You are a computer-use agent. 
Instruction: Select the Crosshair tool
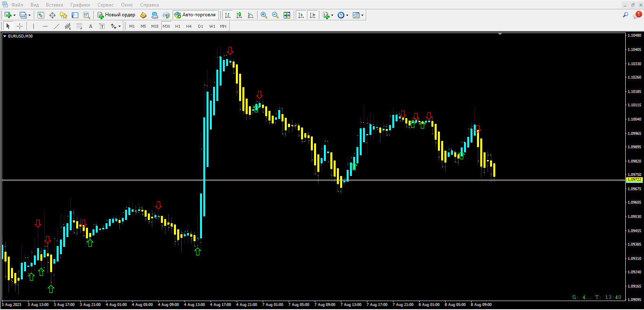20,26
